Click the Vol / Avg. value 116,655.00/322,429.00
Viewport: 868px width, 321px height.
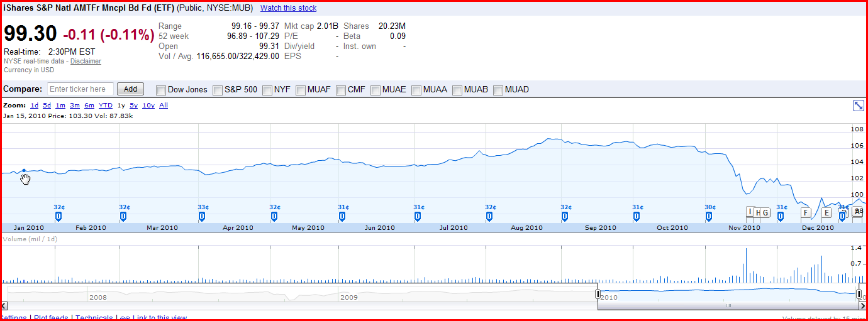[x=238, y=57]
